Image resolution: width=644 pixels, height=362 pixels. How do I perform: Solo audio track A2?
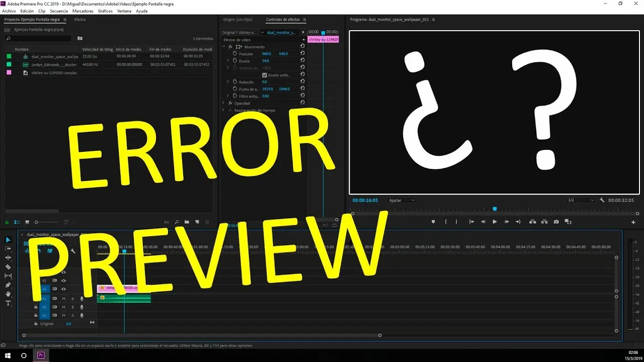point(72,307)
